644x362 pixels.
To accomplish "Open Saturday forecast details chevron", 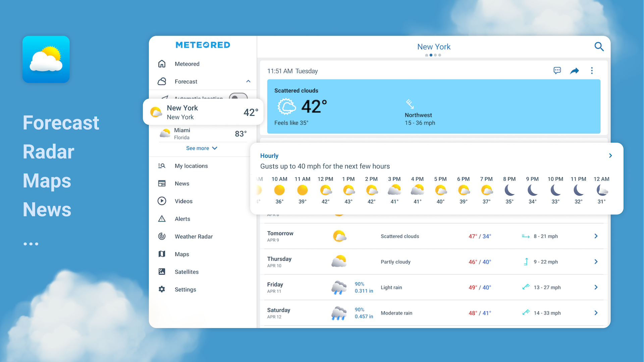I will [x=596, y=313].
